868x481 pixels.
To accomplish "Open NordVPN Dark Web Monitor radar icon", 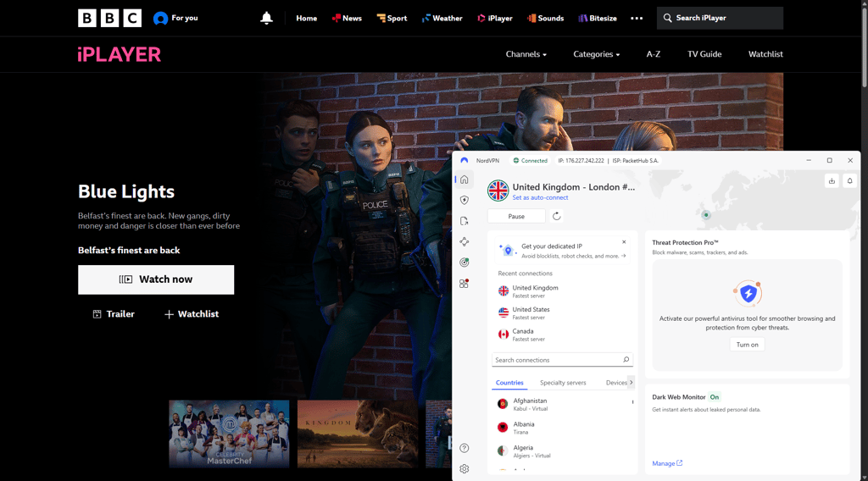I will pos(464,263).
